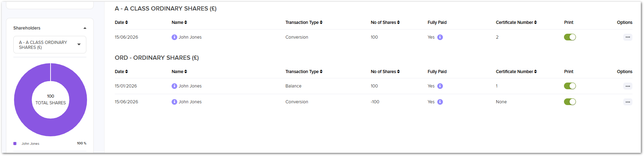
Task: Open the A Class Ordinary Shares dropdown
Action: pyautogui.click(x=50, y=45)
